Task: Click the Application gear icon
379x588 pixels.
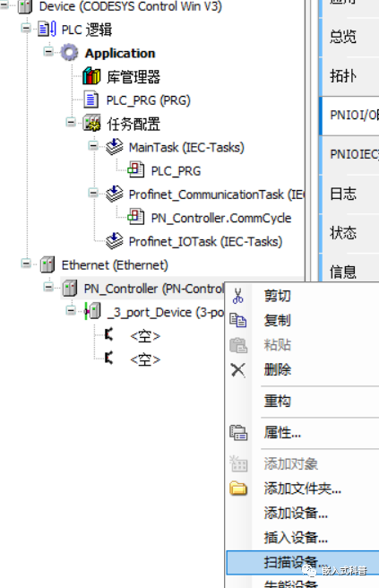Action: 69,53
